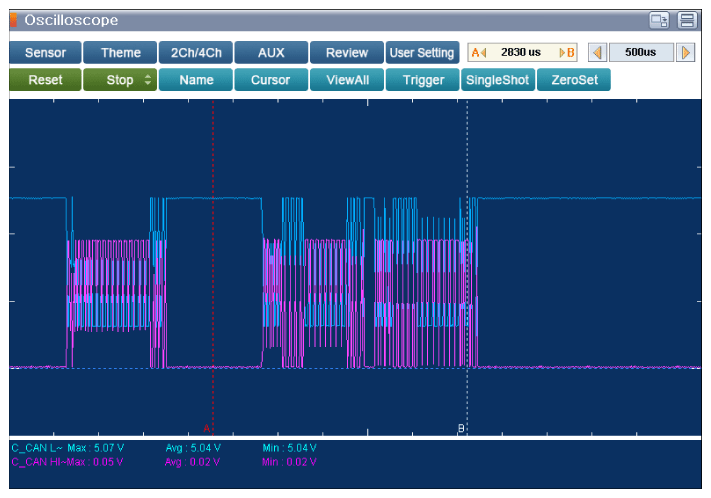Enable SingleShot capture
711x498 pixels.
[498, 80]
